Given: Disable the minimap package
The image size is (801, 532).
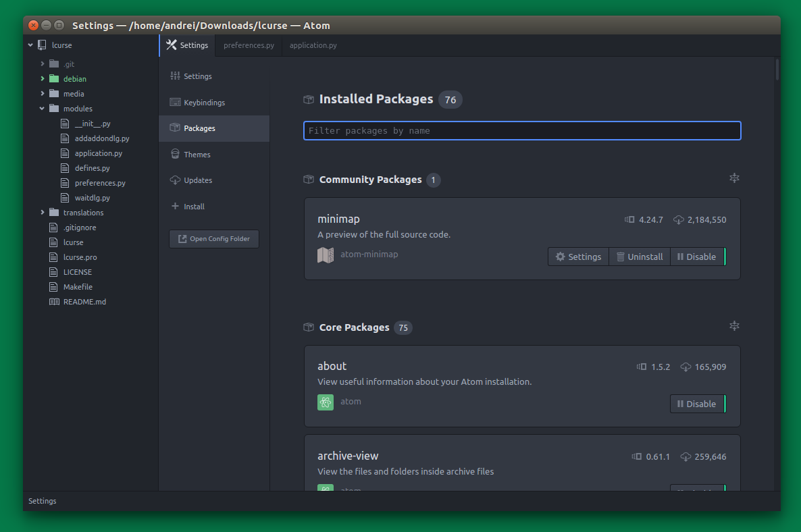Looking at the screenshot, I should (698, 257).
